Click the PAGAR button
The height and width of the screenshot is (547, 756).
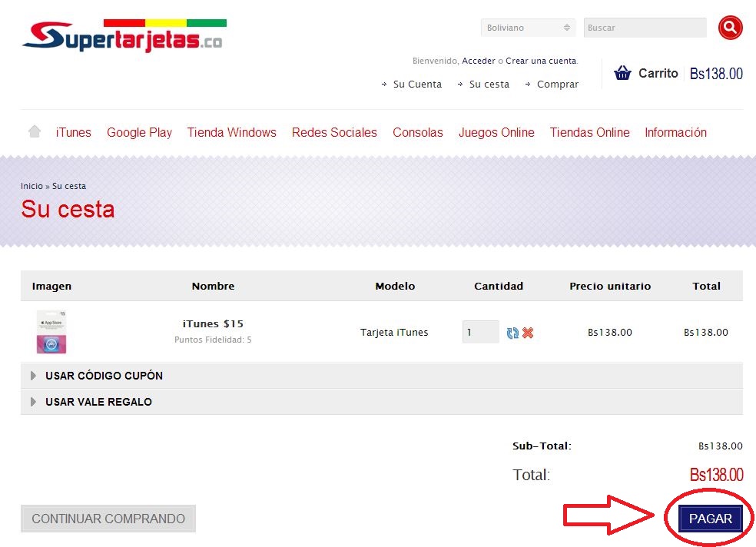pos(710,519)
